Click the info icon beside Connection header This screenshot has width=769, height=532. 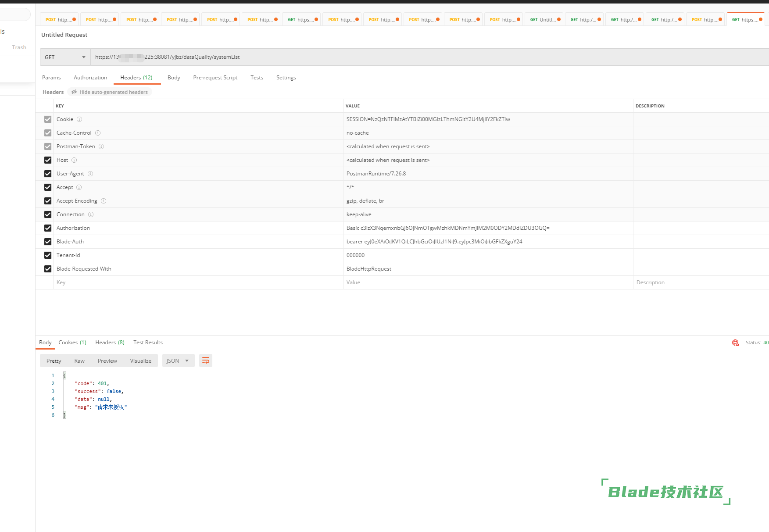tap(91, 214)
